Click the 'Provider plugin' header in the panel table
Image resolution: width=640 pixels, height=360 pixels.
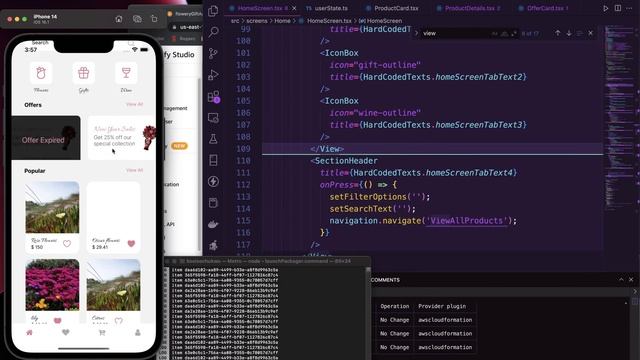(442, 306)
